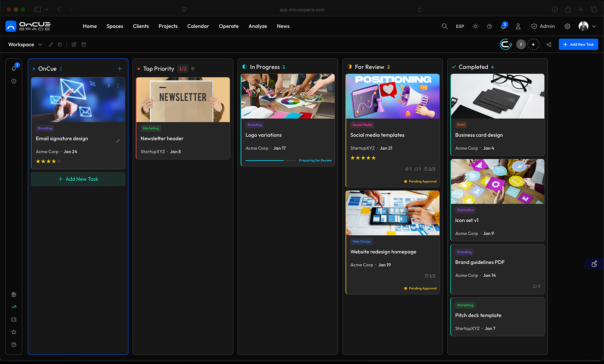Switch language with the ESP toggle

pyautogui.click(x=460, y=26)
